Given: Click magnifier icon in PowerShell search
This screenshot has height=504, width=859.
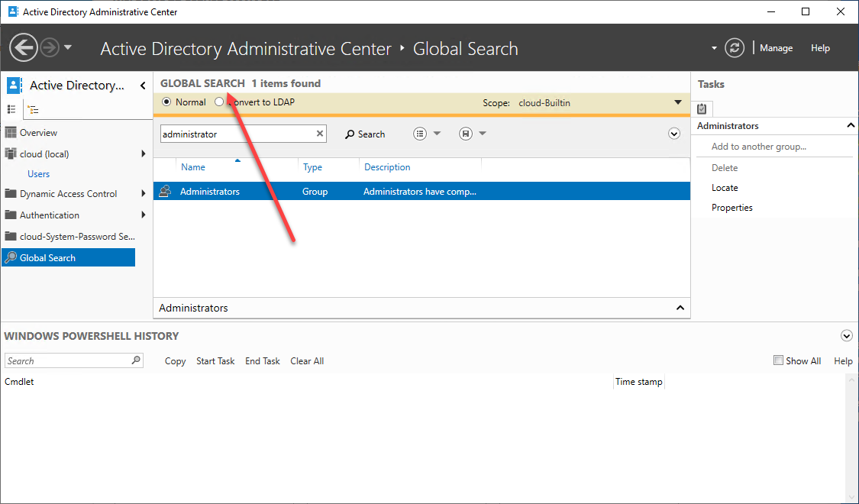Looking at the screenshot, I should [x=137, y=360].
